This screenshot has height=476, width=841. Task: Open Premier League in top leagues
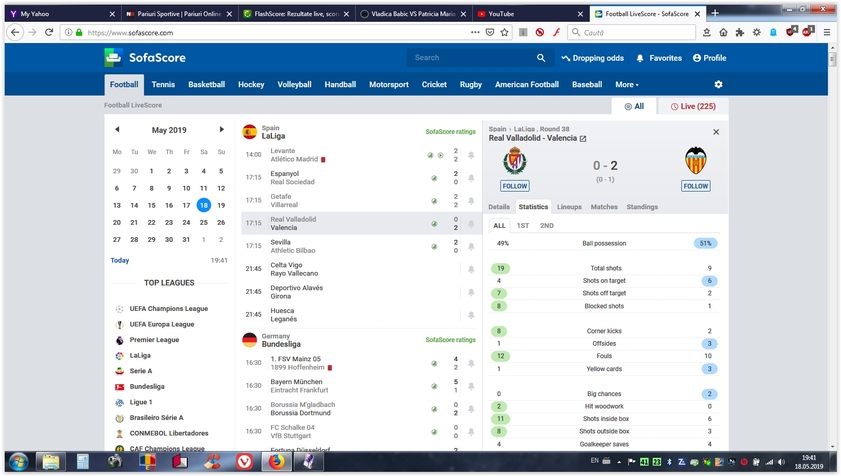point(154,340)
